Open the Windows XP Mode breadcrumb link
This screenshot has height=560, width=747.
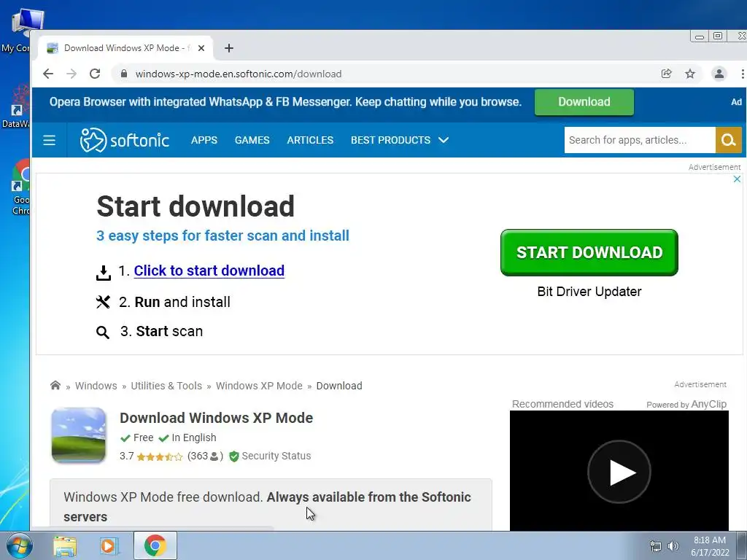259,386
